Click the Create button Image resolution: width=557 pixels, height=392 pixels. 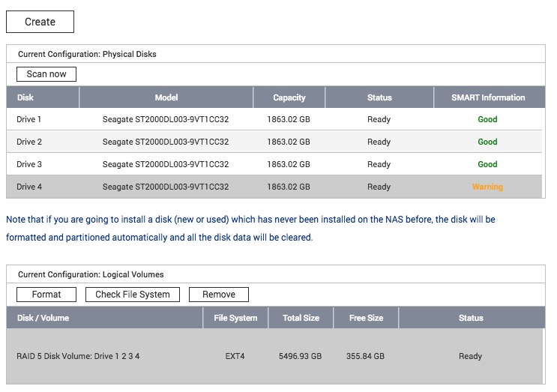[x=40, y=22]
